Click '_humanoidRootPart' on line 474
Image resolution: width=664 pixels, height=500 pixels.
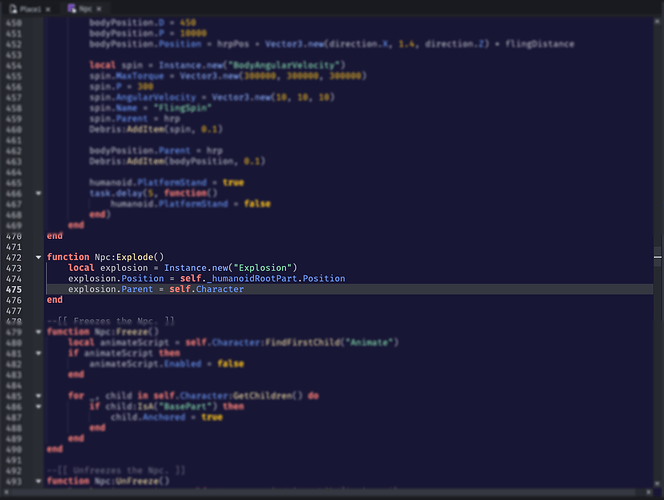click(252, 278)
